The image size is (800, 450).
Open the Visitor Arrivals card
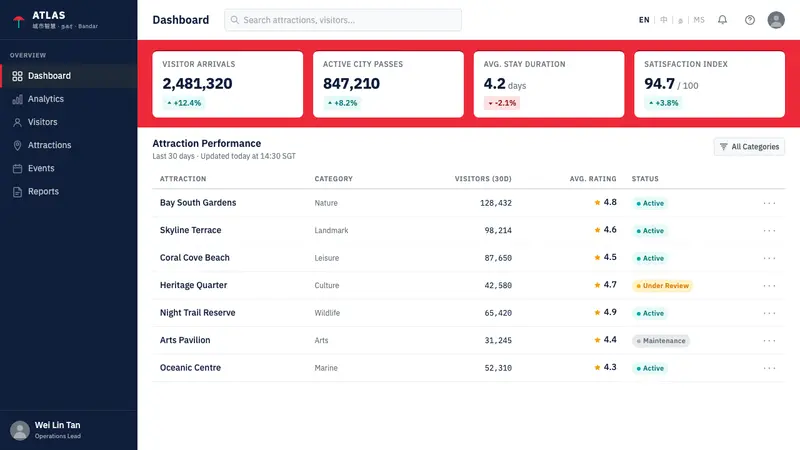[228, 84]
